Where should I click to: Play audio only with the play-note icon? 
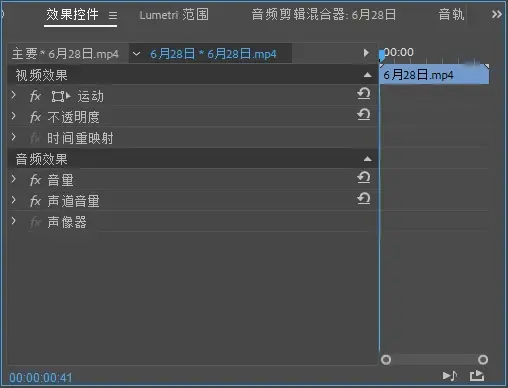coord(450,376)
